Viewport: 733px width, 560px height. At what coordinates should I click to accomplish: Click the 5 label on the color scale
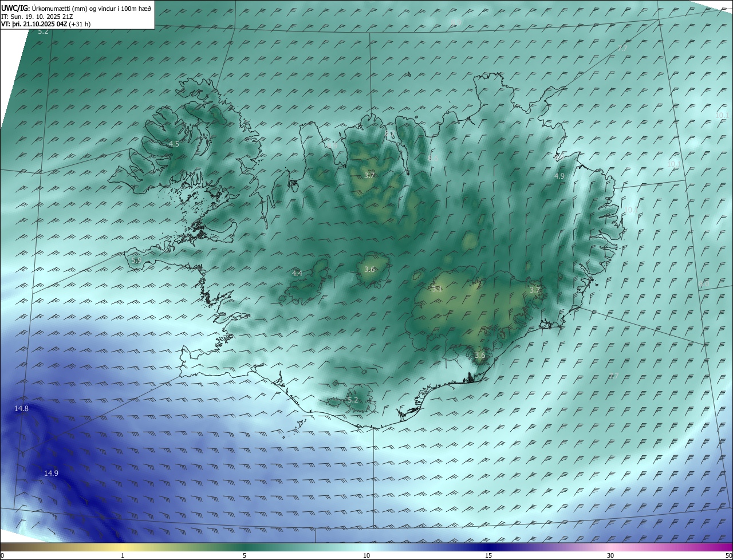[245, 555]
